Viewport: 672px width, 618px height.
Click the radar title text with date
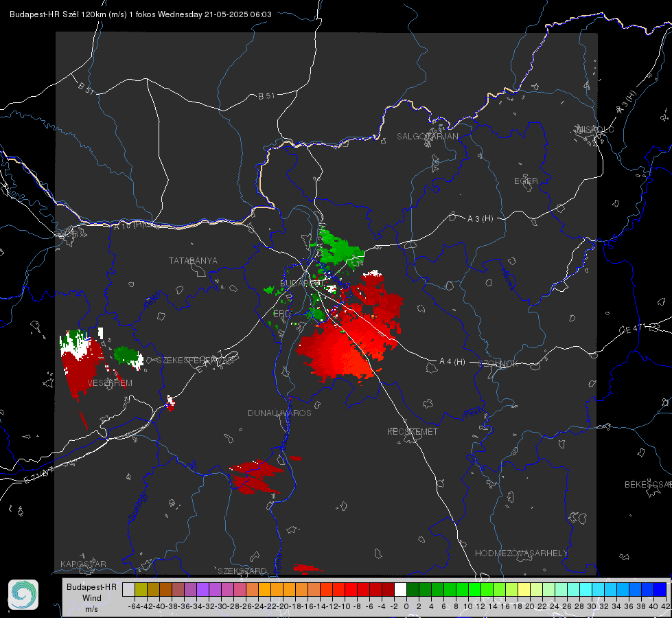[140, 14]
